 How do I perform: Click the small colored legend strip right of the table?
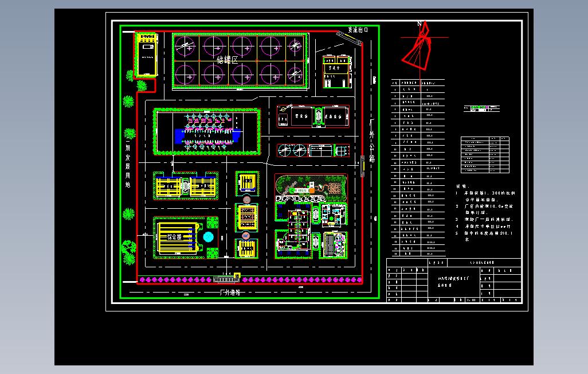click(481, 108)
